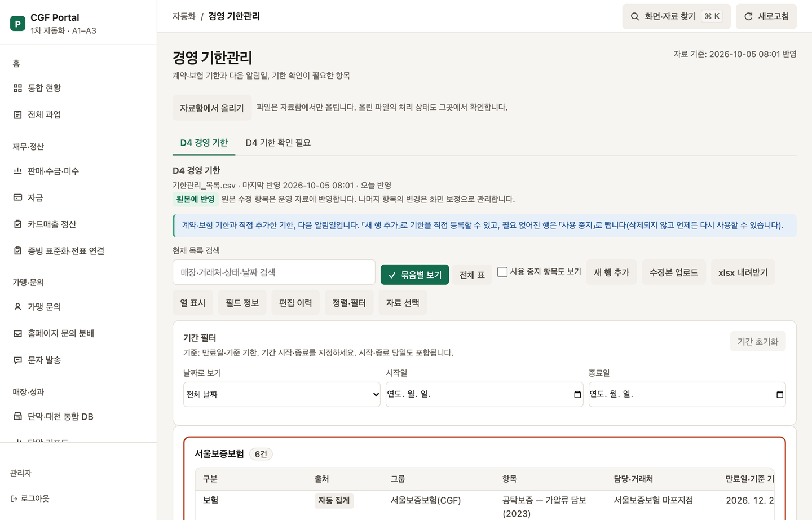Viewport: 812px width, 520px height.
Task: Click the 통합 현황 grid icon
Action: click(x=17, y=88)
